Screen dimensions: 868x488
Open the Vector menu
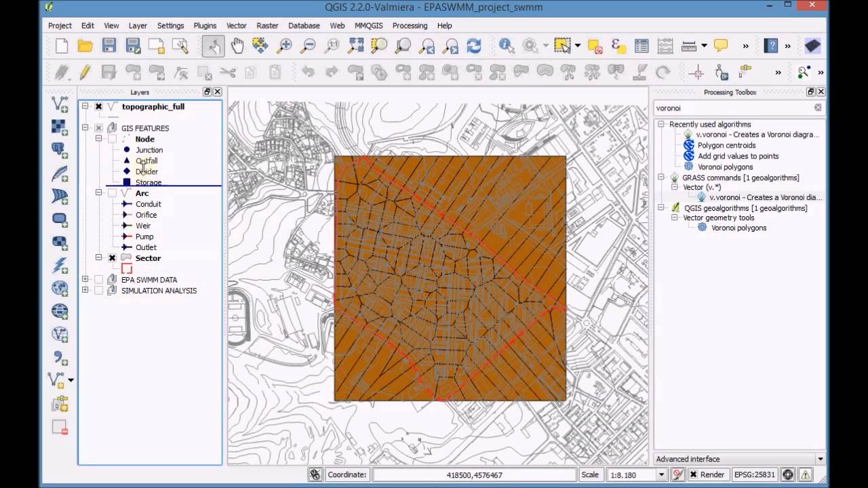pyautogui.click(x=237, y=26)
